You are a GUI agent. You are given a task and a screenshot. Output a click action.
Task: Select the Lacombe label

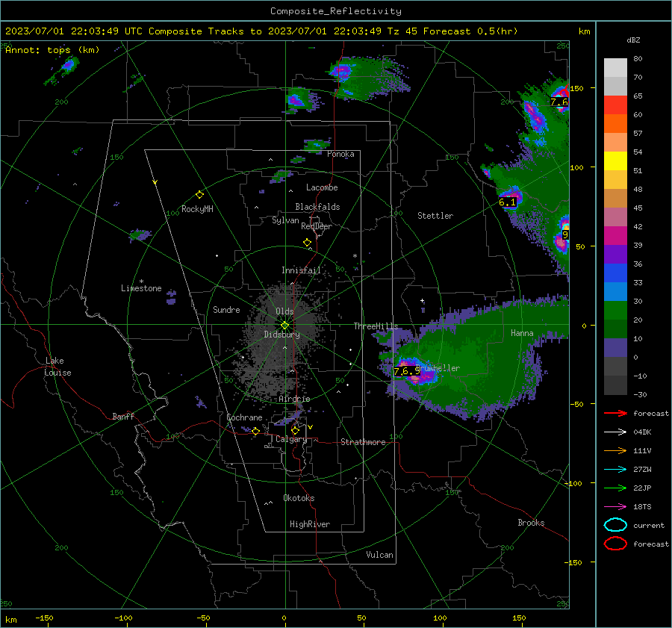pyautogui.click(x=322, y=187)
